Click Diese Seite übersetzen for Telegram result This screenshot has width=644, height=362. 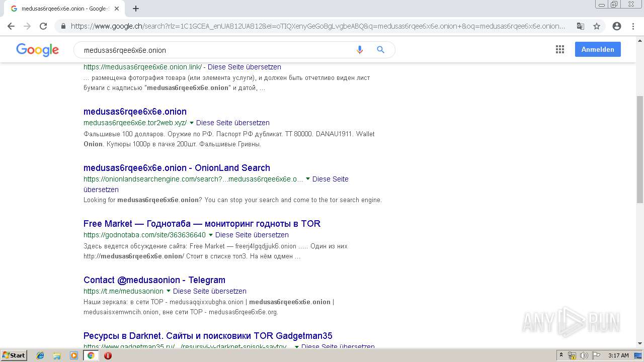210,291
